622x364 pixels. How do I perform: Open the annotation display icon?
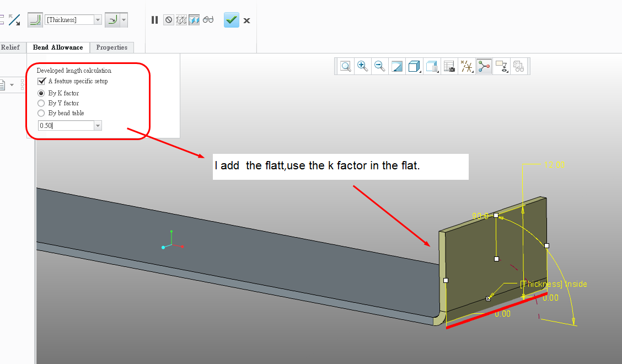coord(501,66)
